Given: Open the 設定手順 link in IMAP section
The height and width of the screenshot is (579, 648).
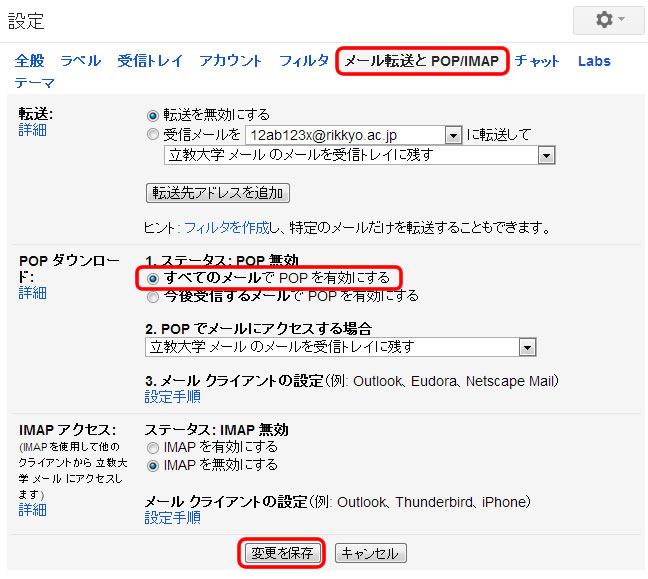Looking at the screenshot, I should [173, 517].
